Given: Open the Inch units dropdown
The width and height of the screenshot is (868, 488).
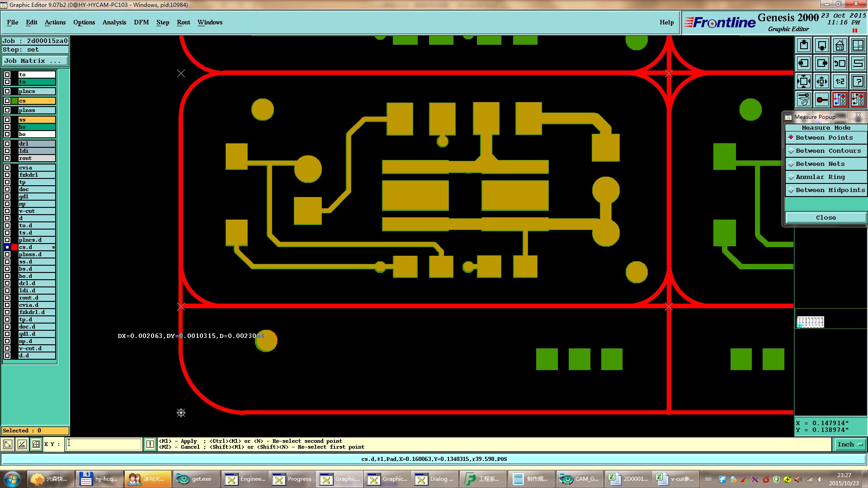Looking at the screenshot, I should [x=850, y=444].
